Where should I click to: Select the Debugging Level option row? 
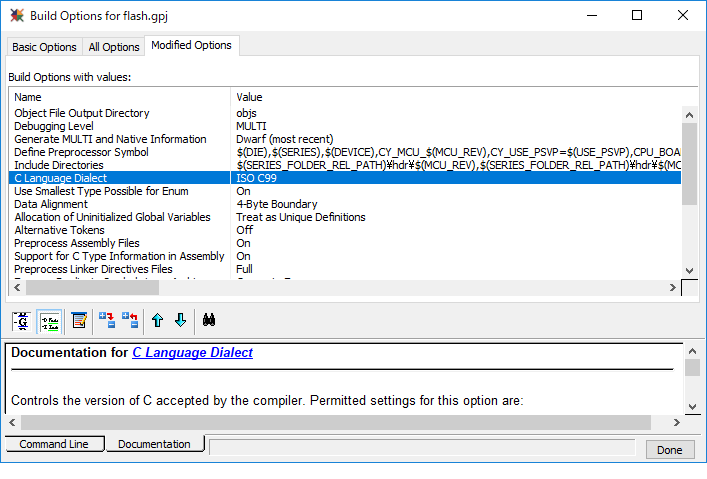coord(345,126)
